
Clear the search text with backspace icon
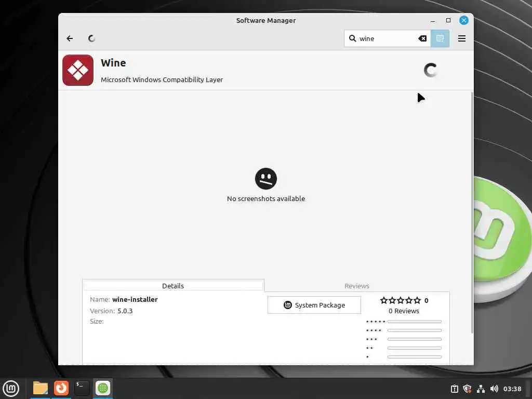click(x=422, y=38)
